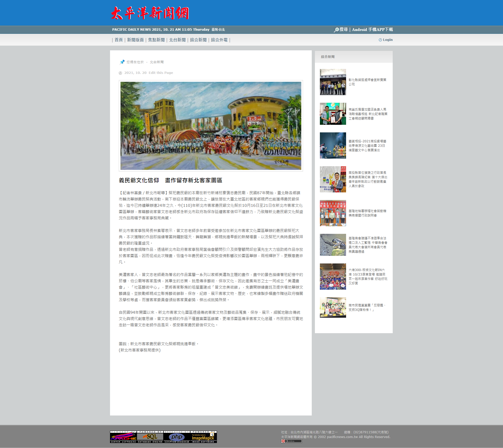Click the pushpin location icon
This screenshot has width=503, height=448.
122,62
